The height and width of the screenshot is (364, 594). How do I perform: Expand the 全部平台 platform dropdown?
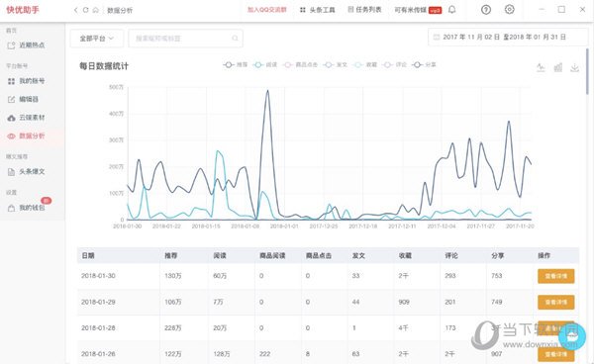[97, 39]
